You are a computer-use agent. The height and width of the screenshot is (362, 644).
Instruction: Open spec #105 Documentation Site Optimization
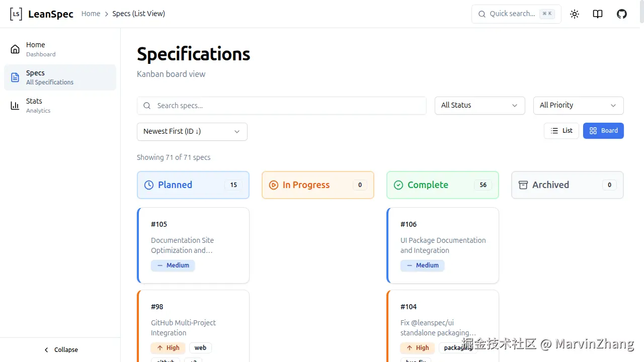(193, 245)
